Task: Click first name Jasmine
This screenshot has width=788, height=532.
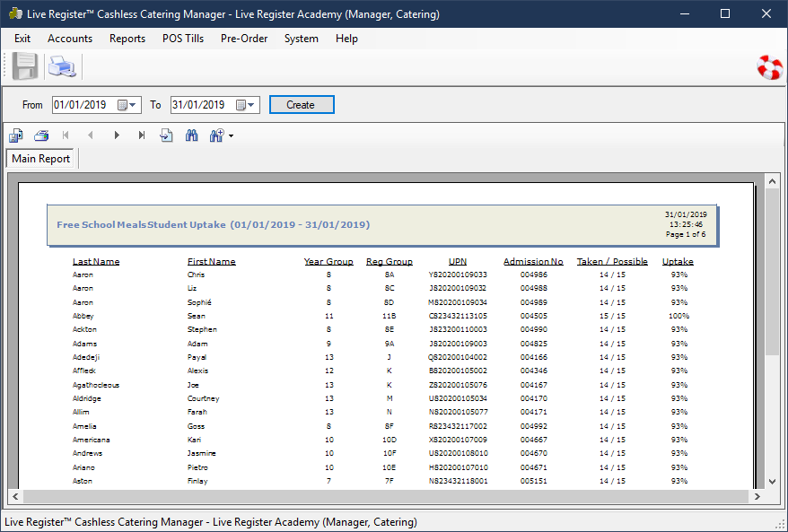Action: pos(202,453)
